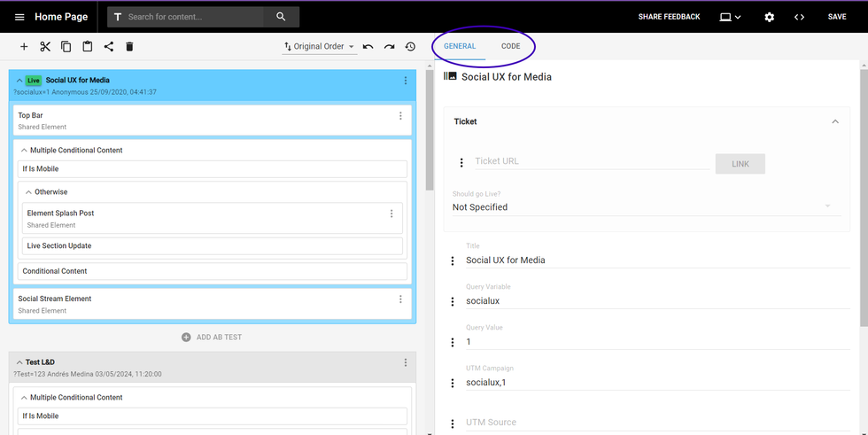The height and width of the screenshot is (435, 868).
Task: Switch to the Code tab
Action: click(511, 46)
